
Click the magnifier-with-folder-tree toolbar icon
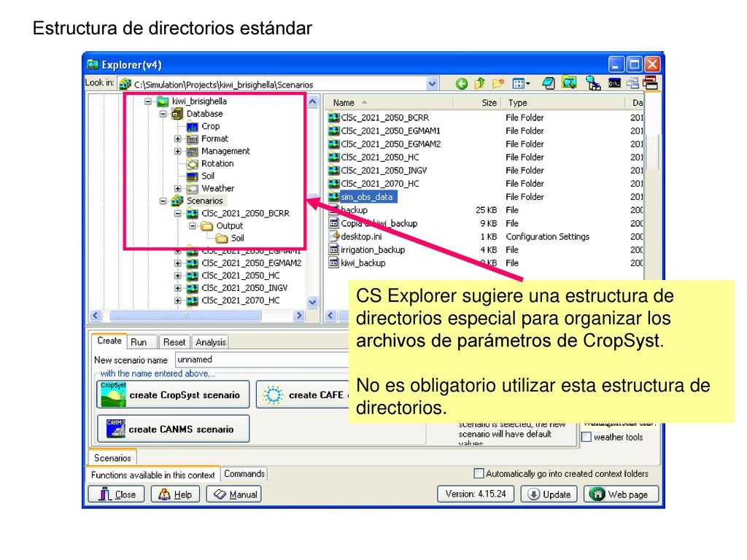(592, 83)
